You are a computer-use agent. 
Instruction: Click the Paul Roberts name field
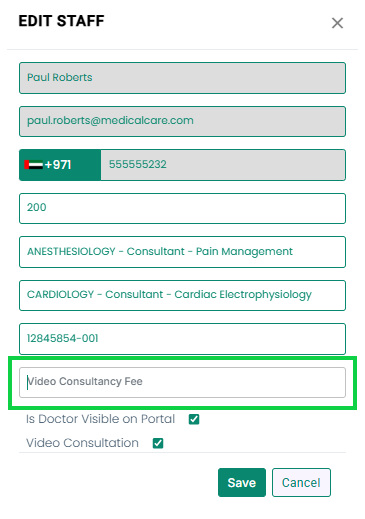[182, 78]
